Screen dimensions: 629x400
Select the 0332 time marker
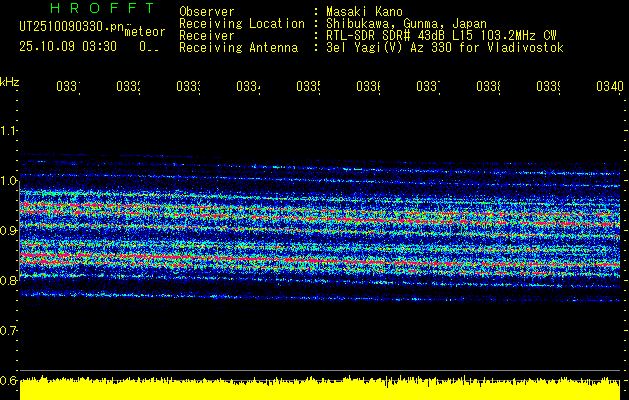pos(128,87)
